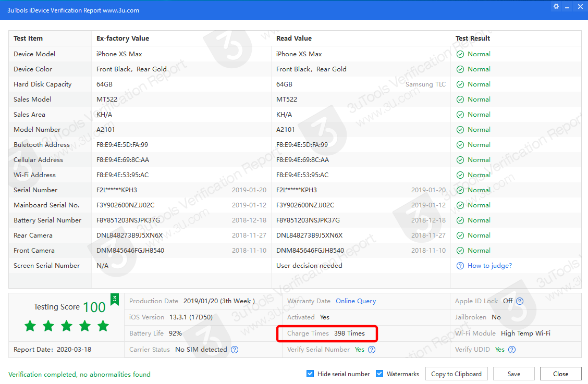Viewport: 588px width, 384px height.
Task: Click the green check icon for Front Camera
Action: [x=460, y=251]
